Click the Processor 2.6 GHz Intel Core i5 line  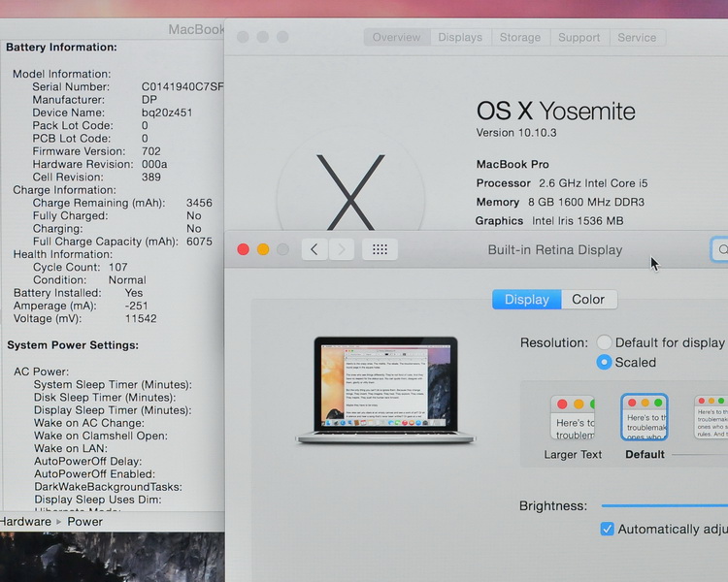562,183
